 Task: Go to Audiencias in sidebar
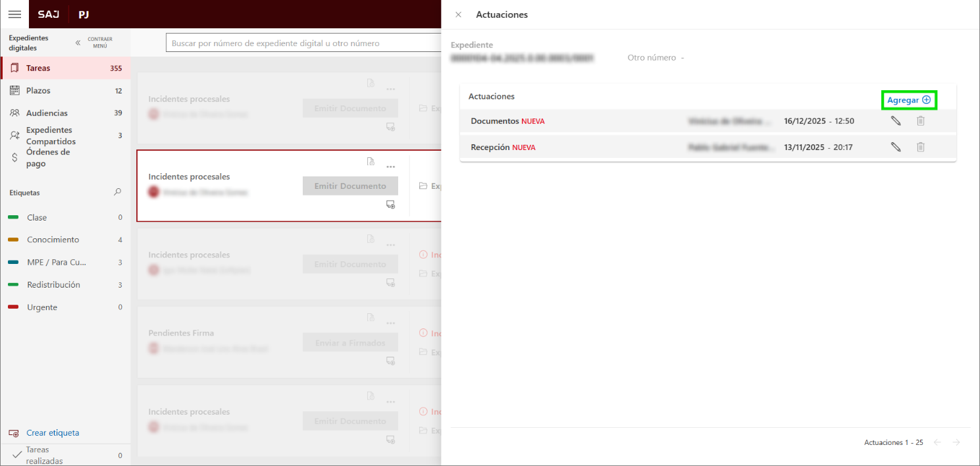tap(46, 113)
